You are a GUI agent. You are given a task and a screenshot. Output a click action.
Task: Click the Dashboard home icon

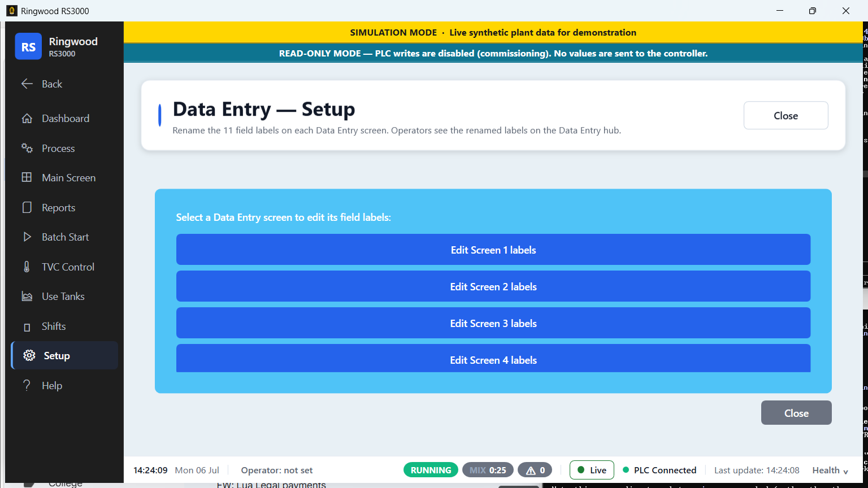27,119
